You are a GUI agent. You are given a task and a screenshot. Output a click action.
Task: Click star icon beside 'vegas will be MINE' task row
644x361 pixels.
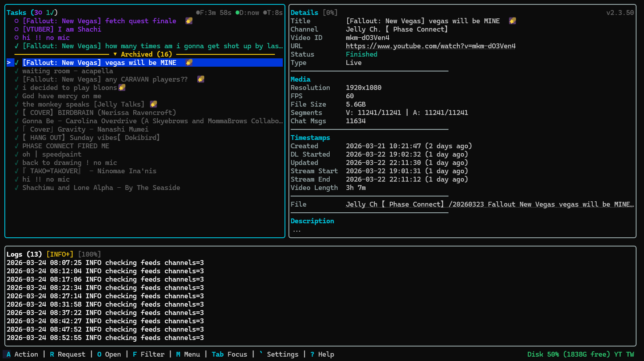(x=189, y=63)
